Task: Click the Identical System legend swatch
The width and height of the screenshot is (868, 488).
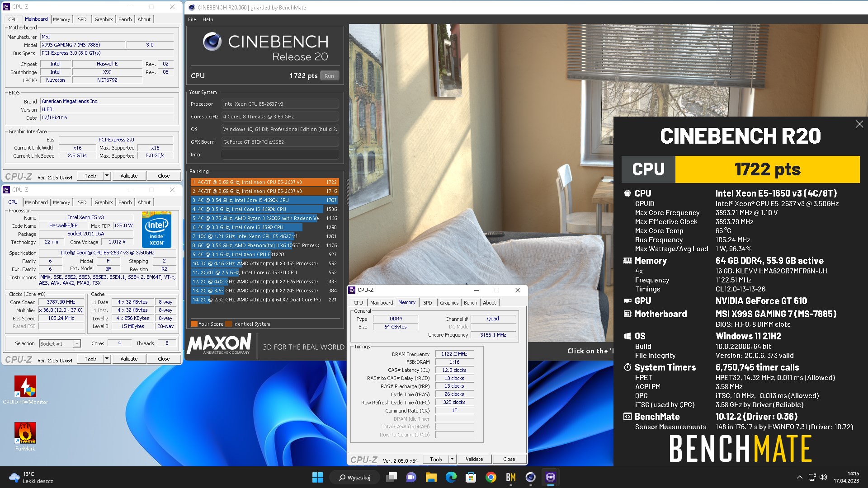Action: [228, 324]
